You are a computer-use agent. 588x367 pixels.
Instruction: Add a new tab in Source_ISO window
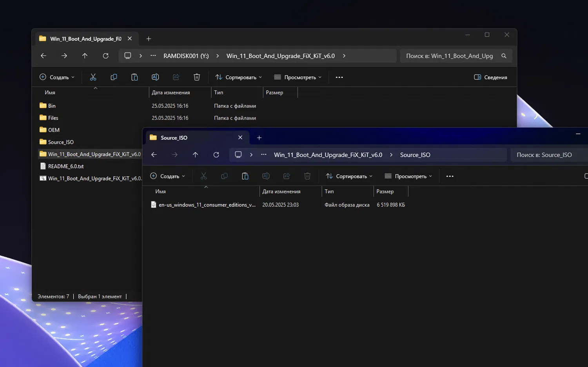(259, 138)
